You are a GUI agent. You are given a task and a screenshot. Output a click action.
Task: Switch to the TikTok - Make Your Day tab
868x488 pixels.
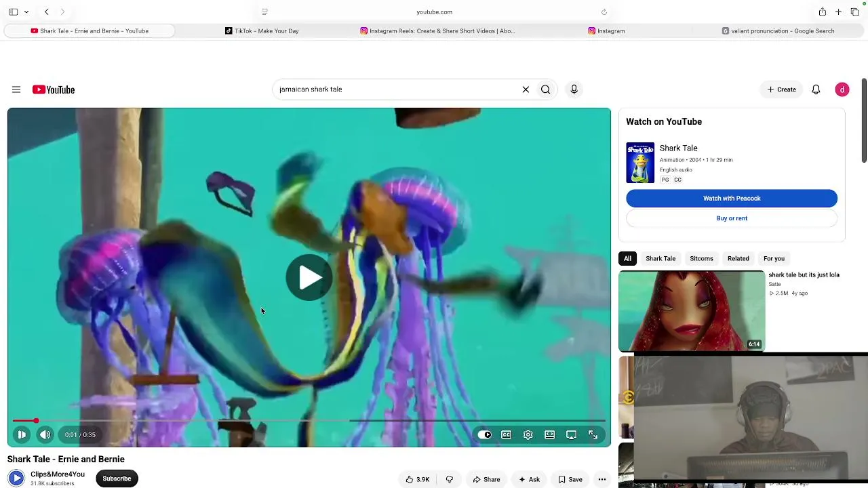point(262,30)
